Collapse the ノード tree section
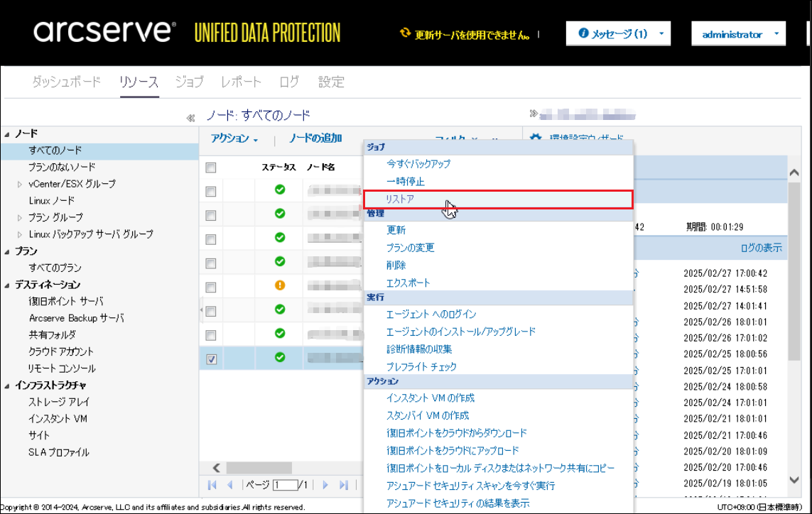Image resolution: width=812 pixels, height=514 pixels. click(x=6, y=134)
